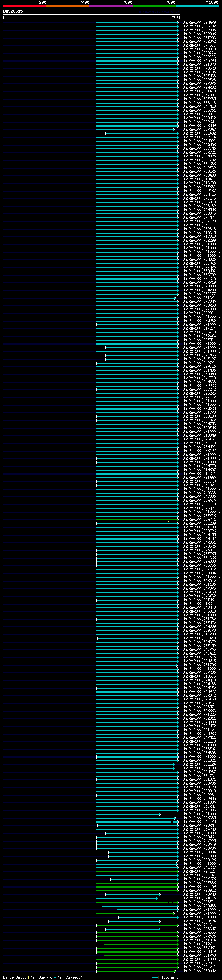Select hit label UniRef100_C0H779

pos(199,466)
